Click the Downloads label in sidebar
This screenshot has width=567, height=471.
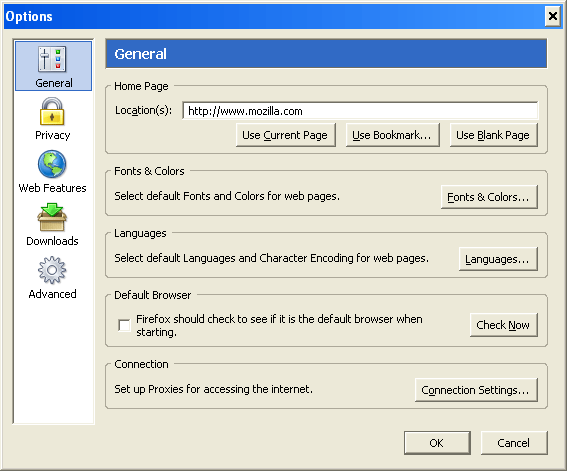point(52,241)
